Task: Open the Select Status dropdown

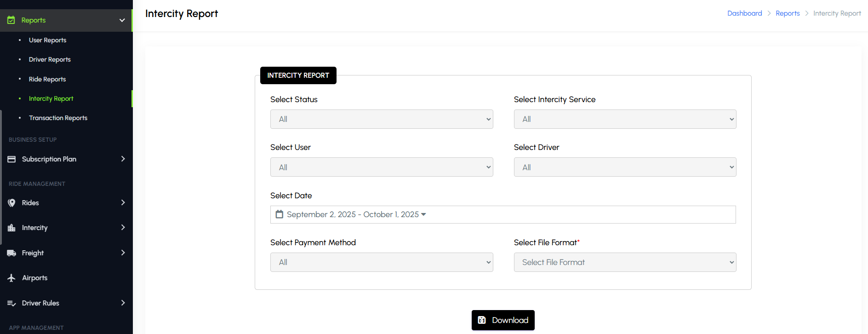Action: [x=381, y=119]
